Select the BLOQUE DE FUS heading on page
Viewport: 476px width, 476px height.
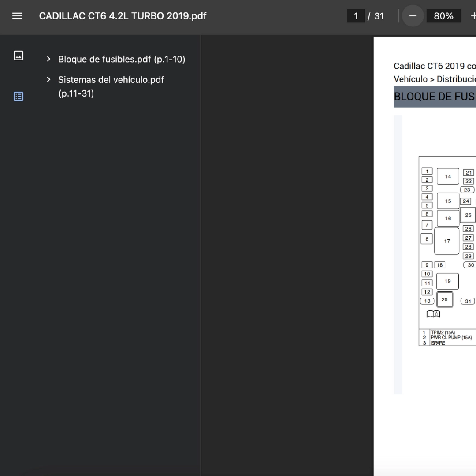(435, 97)
